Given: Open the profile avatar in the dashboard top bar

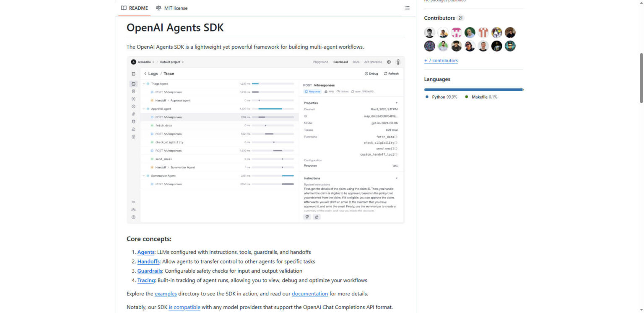Looking at the screenshot, I should pos(398,62).
